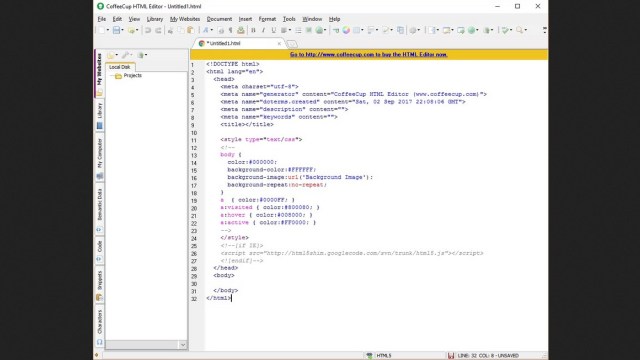This screenshot has height=360, width=640.
Task: Expand the table dropdown arrow
Action: [362, 30]
